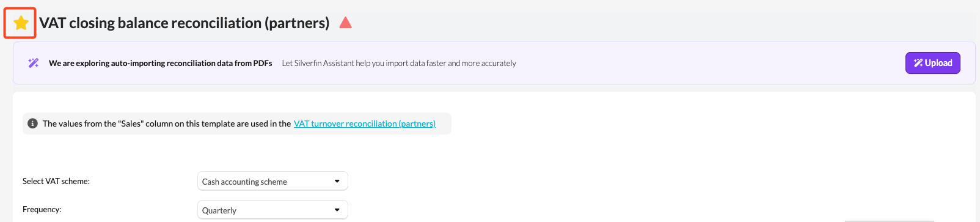Click 'Cash accounting scheme' selected value text
The width and height of the screenshot is (980, 222).
coord(244,182)
